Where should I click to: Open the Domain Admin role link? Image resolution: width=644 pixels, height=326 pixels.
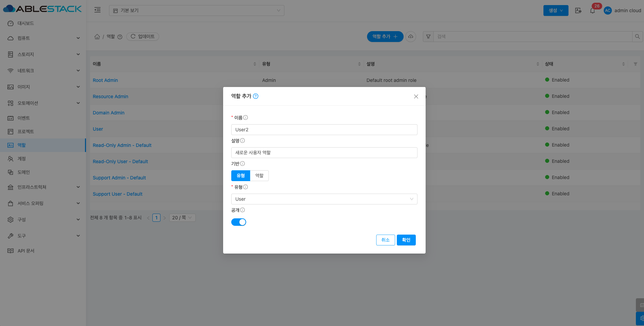108,113
